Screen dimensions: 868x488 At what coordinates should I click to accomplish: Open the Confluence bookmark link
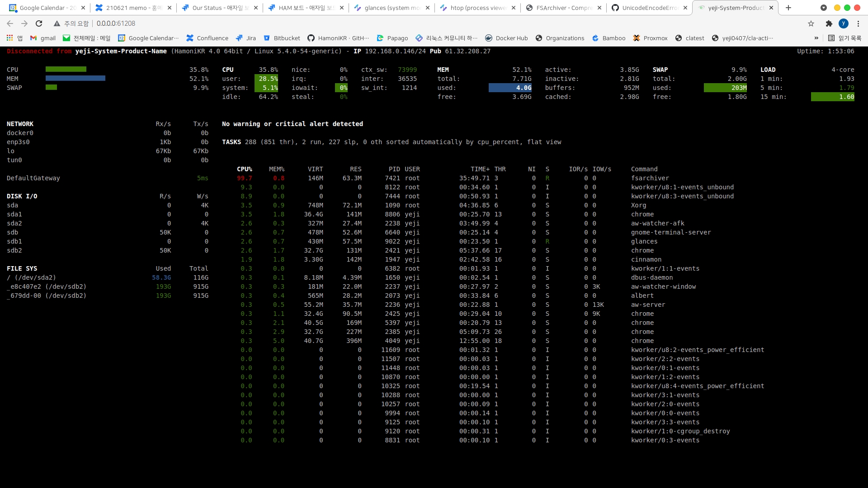[x=207, y=38]
